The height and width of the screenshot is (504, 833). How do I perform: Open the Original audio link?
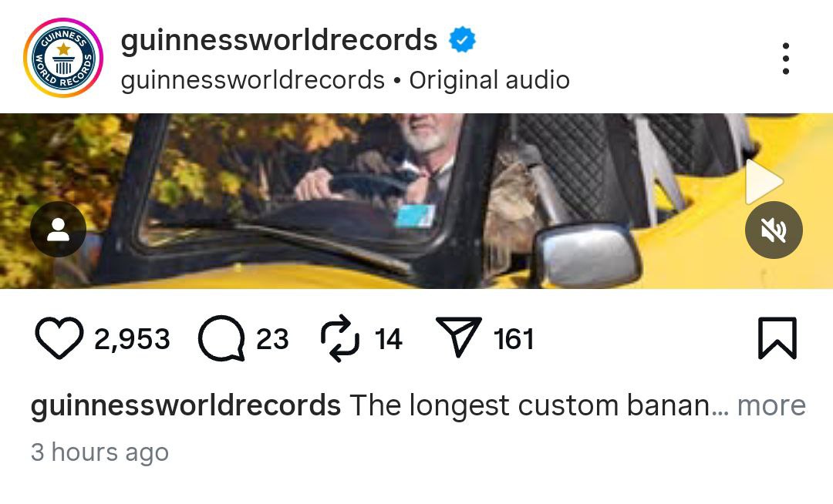[x=489, y=81]
